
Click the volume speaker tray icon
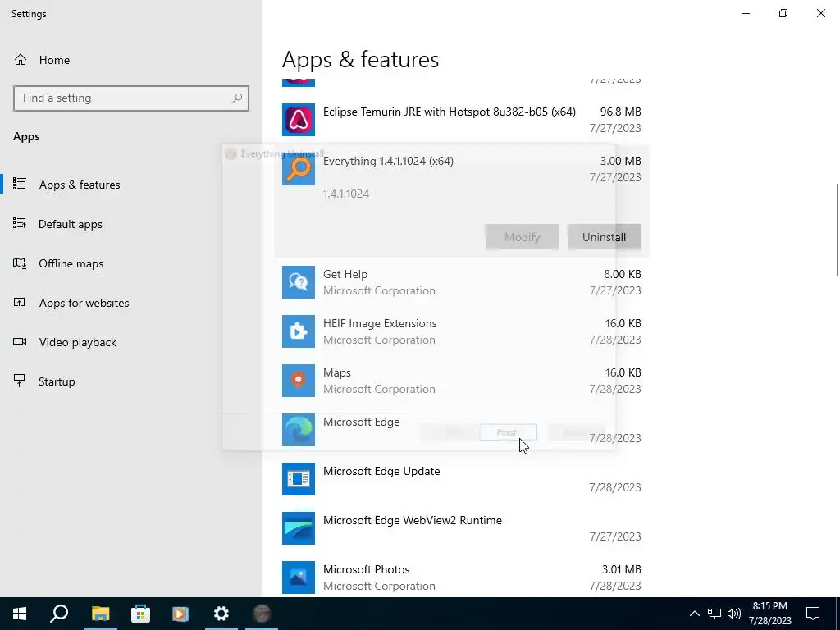click(x=734, y=614)
